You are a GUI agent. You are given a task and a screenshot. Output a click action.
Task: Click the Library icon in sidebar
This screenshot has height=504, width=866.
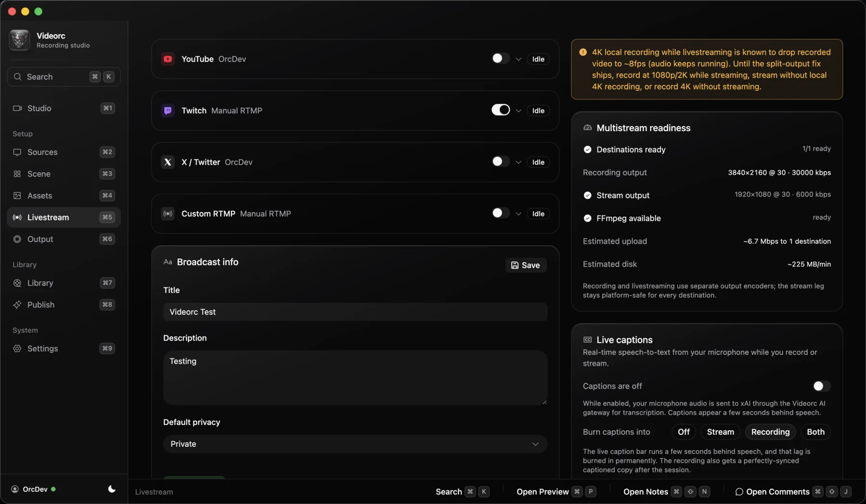coord(17,283)
